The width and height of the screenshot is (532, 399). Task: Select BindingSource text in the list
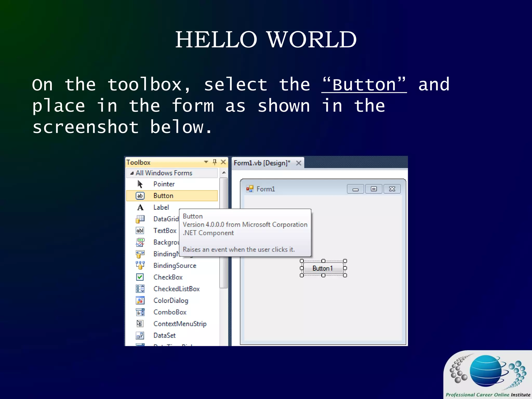(175, 265)
